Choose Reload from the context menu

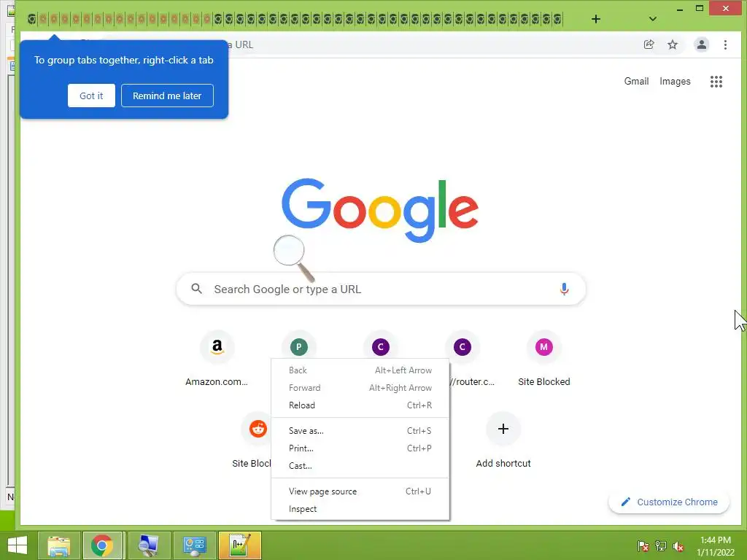[x=360, y=405]
